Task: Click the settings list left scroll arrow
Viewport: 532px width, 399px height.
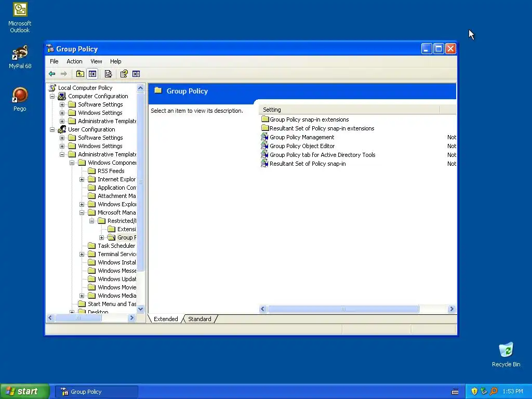Action: pos(263,309)
